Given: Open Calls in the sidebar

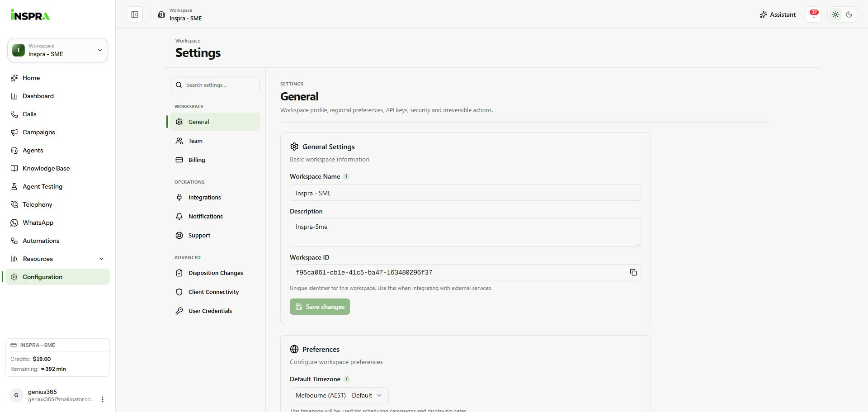Looking at the screenshot, I should coord(57,114).
